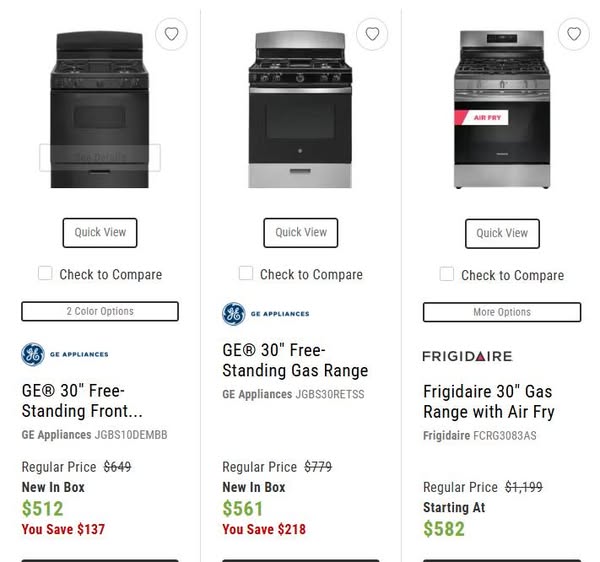The width and height of the screenshot is (600, 562).
Task: Favorite the black GE range with heart icon
Action: (172, 34)
